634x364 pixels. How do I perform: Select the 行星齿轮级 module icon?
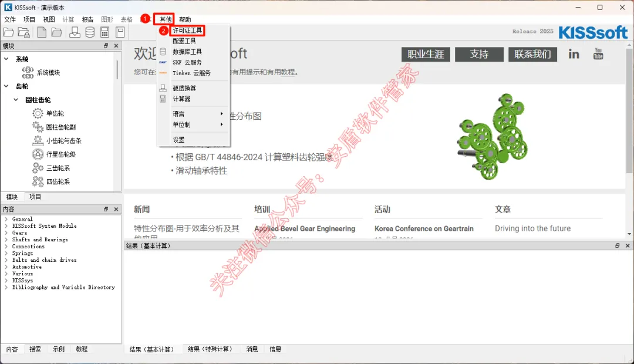click(x=38, y=154)
